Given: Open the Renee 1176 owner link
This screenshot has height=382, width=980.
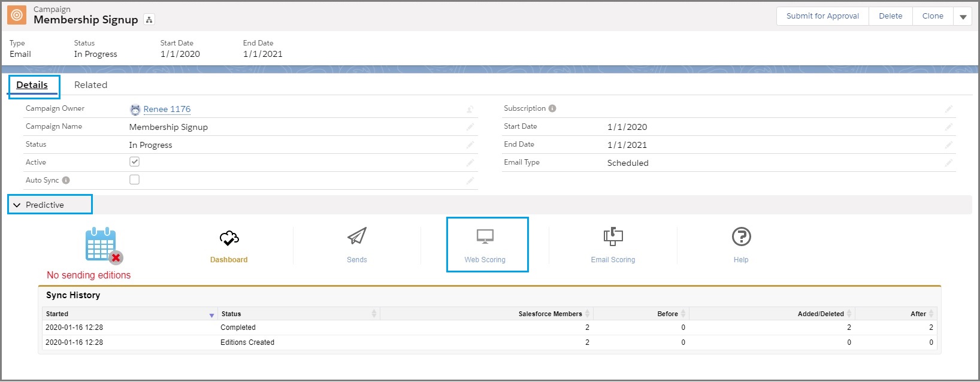Looking at the screenshot, I should (x=167, y=109).
